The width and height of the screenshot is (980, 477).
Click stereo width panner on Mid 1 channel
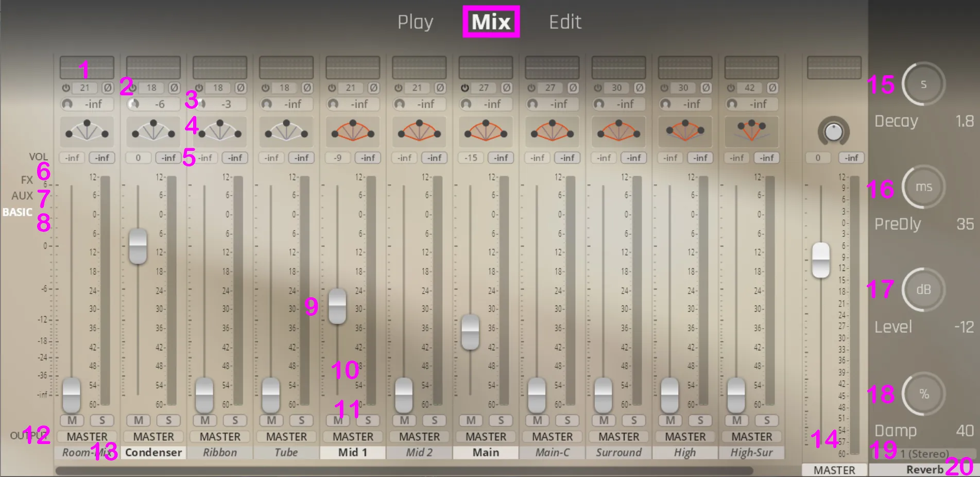353,131
